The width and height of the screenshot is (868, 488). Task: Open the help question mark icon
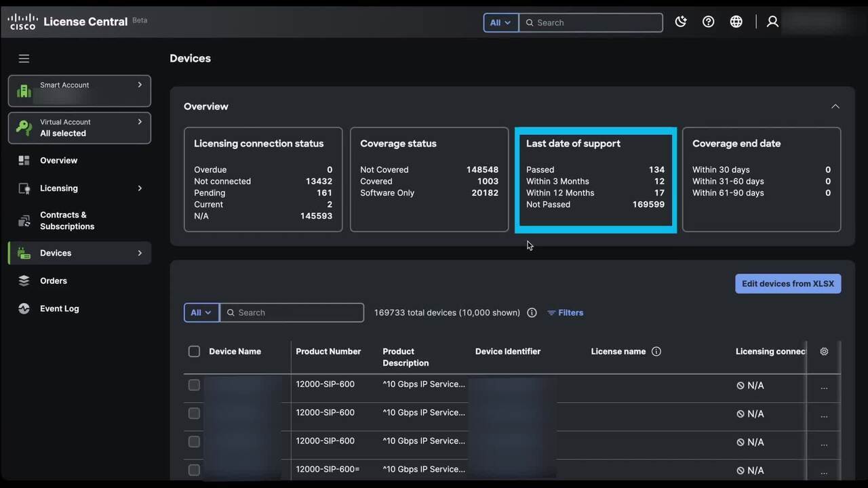(708, 22)
